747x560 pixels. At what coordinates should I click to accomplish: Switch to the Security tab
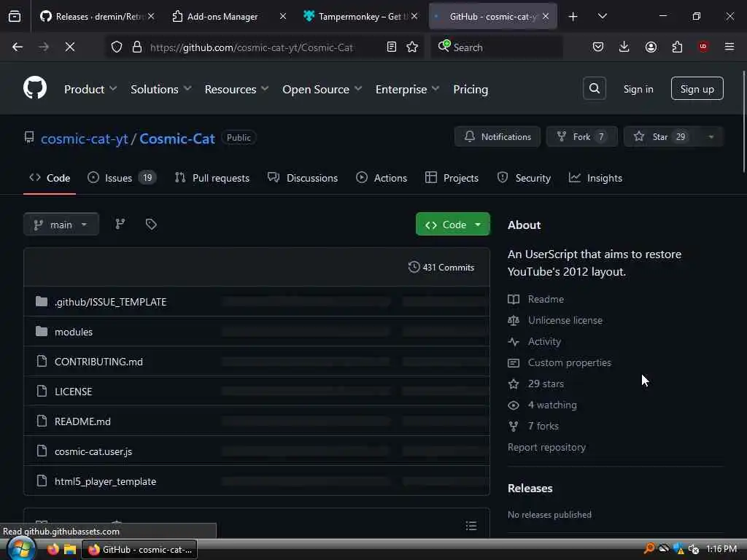coord(524,178)
